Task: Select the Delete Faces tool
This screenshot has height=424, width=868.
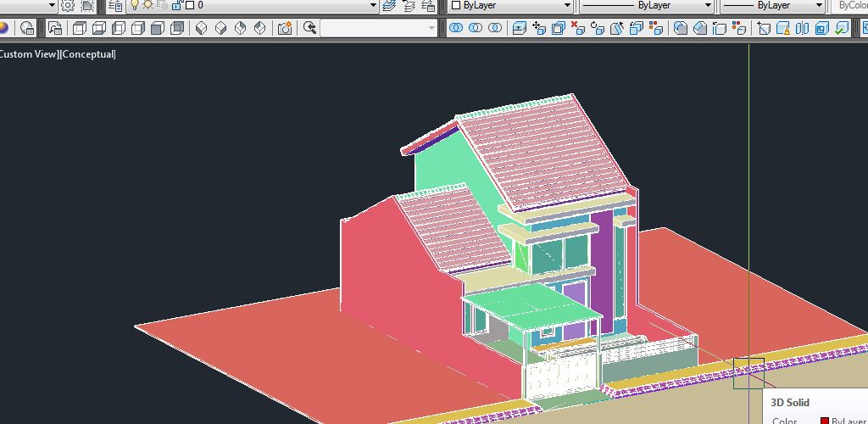Action: coord(578,28)
